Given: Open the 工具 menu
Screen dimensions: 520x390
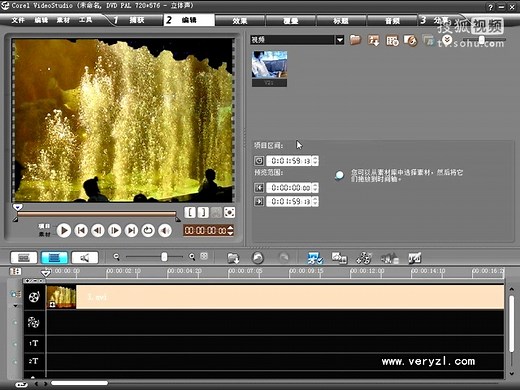Looking at the screenshot, I should pos(85,20).
